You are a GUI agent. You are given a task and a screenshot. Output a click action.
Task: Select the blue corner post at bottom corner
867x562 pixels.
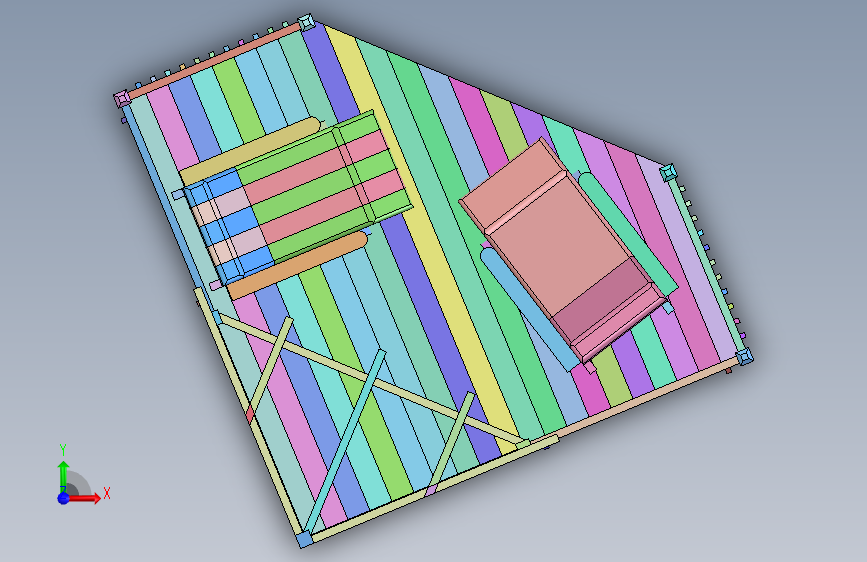click(304, 539)
